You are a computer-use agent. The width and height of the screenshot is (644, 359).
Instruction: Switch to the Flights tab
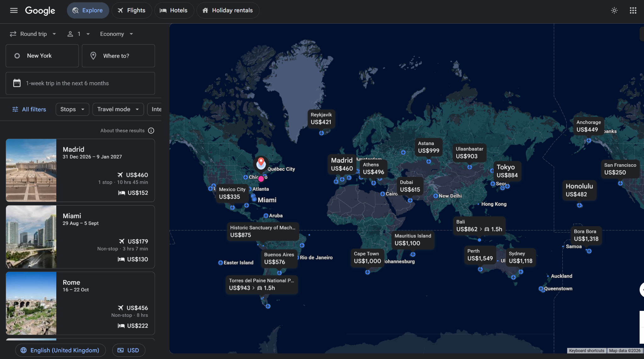[131, 10]
